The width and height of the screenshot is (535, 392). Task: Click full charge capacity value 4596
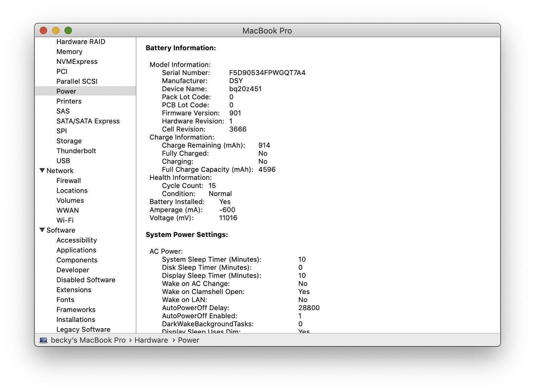267,169
